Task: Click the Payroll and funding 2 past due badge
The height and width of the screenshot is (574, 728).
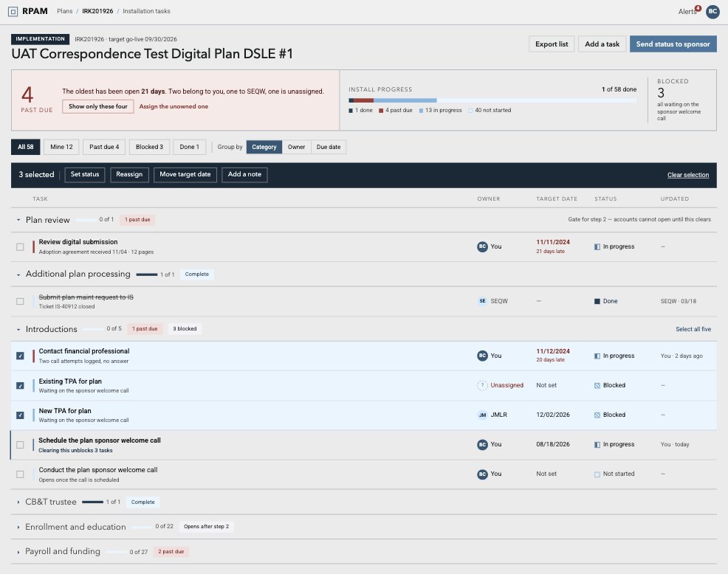Action: click(x=171, y=552)
